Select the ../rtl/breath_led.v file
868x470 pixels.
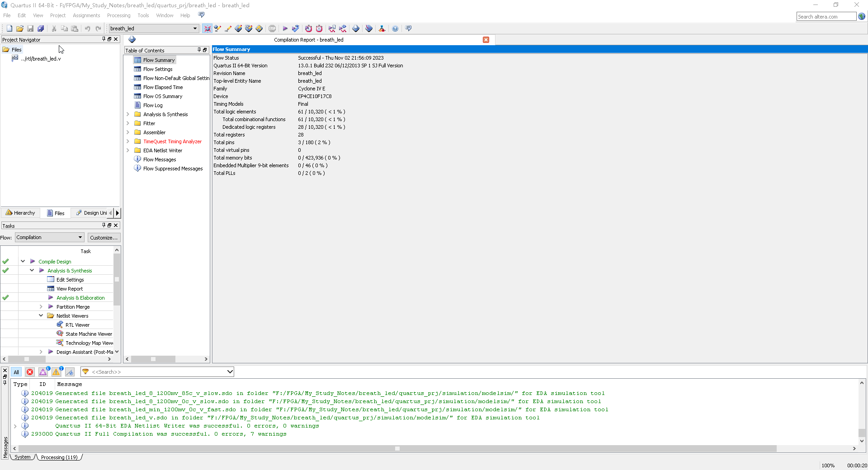tap(41, 59)
